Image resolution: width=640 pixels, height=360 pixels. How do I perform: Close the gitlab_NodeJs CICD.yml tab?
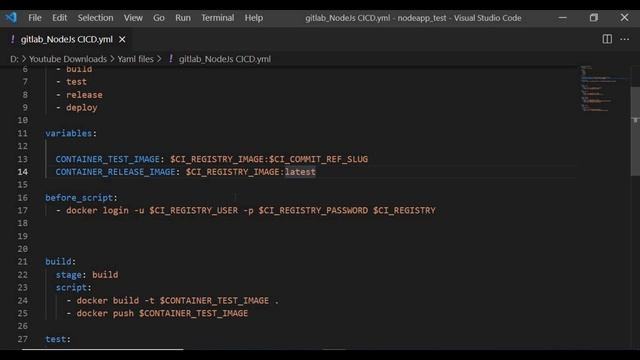click(122, 40)
